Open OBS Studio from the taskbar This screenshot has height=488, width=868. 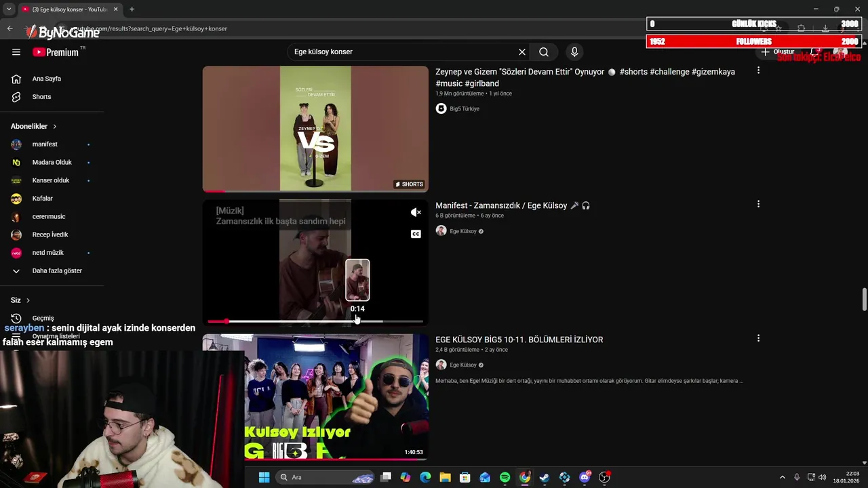[x=604, y=477]
